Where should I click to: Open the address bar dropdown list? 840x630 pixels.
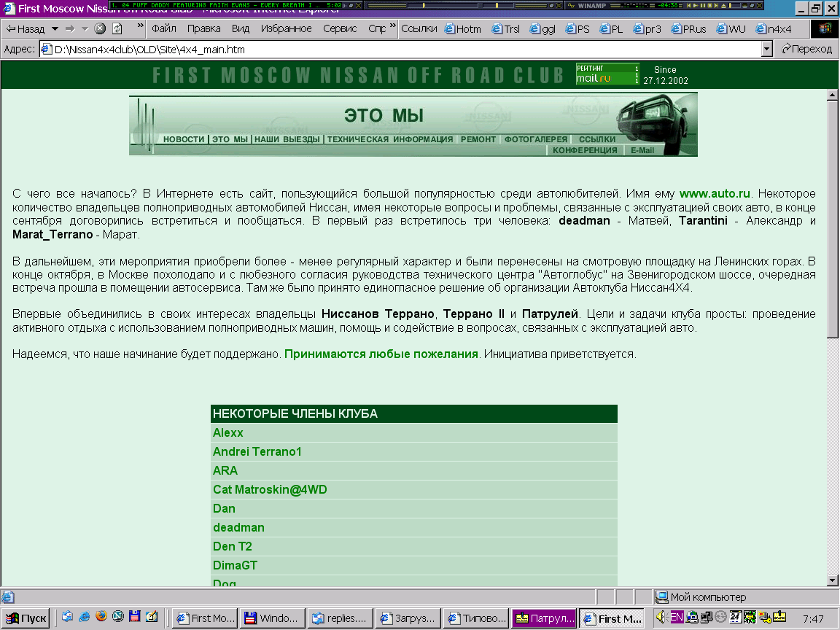pyautogui.click(x=766, y=50)
